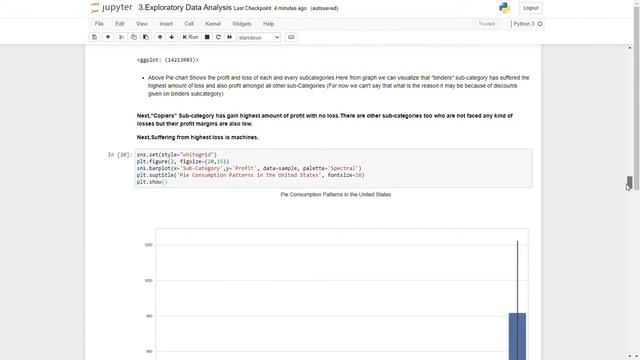Insert a new cell below
Screen dimensions: 640x360
(108, 37)
